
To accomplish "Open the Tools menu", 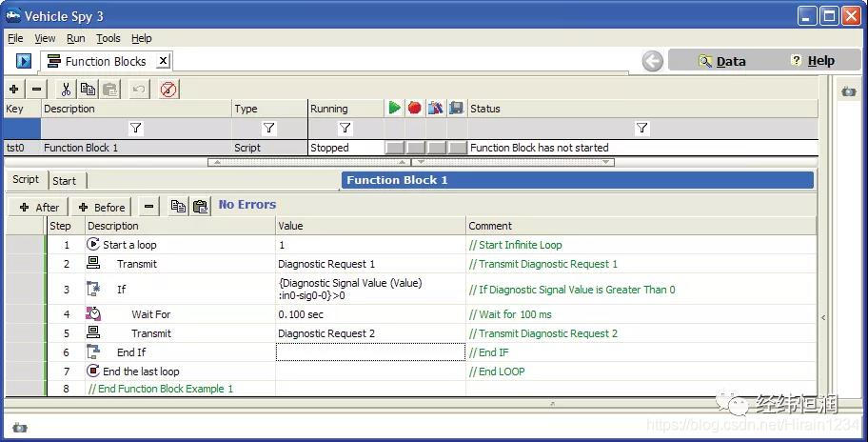I will [108, 38].
